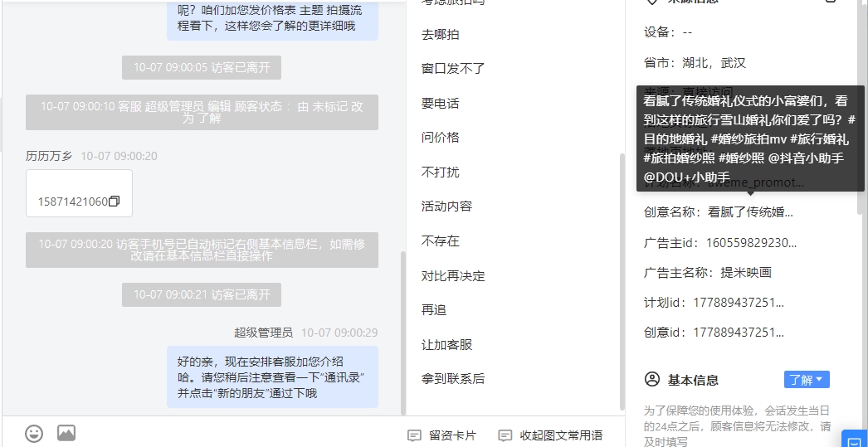
Task: Click system message 10-07 09:00:21 访客已离开
Action: pyautogui.click(x=202, y=295)
